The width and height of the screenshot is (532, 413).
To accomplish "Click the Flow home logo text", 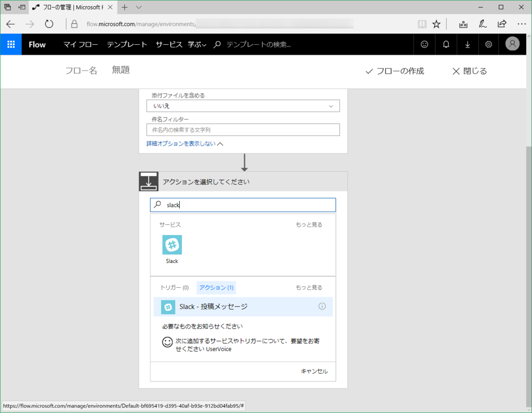I will pyautogui.click(x=37, y=45).
